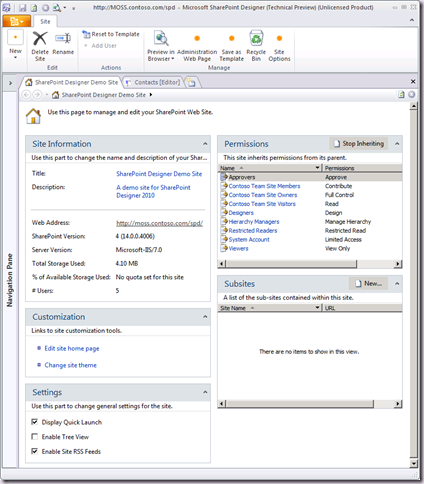424x484 pixels.
Task: Select Reset to Template
Action: 111,34
